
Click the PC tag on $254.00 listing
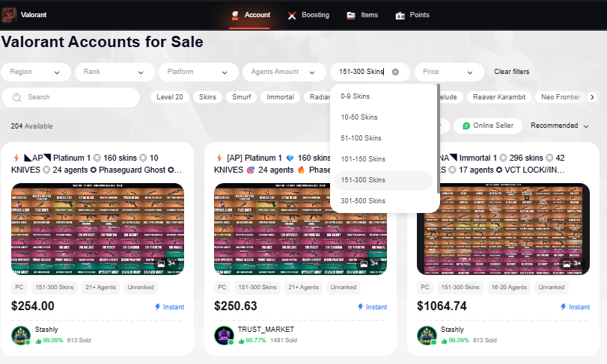point(19,287)
